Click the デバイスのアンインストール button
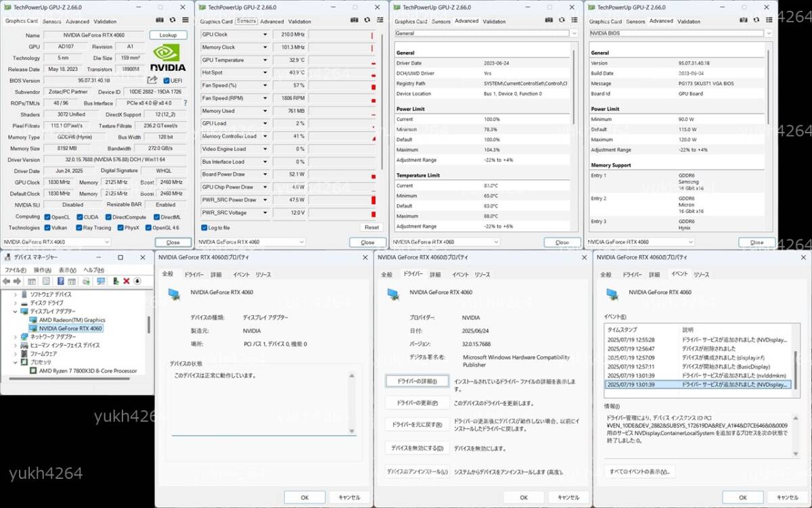This screenshot has width=812, height=508. pos(417,471)
